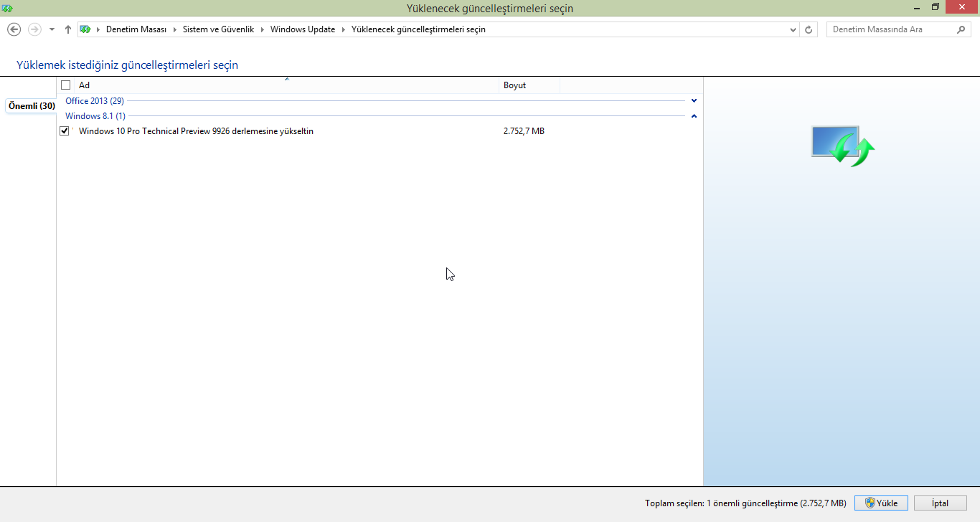Click Yüklenecek güncelleştirmeleri seçin breadcrumb
The width and height of the screenshot is (980, 522).
click(x=418, y=29)
